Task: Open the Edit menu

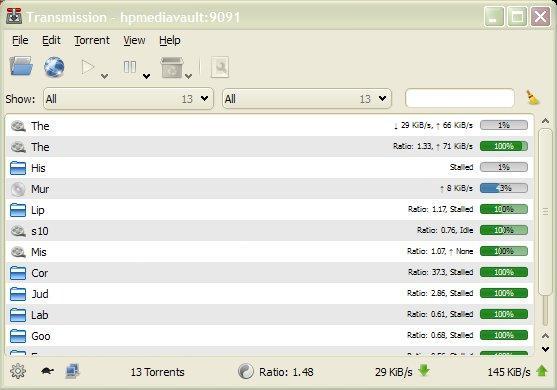Action: pyautogui.click(x=51, y=40)
